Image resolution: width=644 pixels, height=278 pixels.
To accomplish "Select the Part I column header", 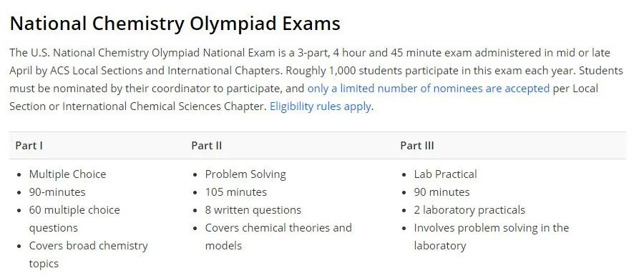I will point(29,146).
